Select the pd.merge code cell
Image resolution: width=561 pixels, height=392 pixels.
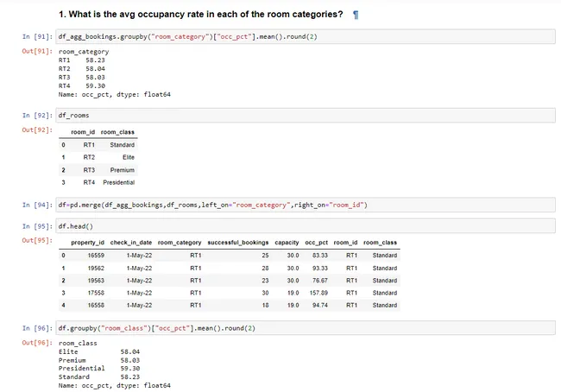point(302,205)
